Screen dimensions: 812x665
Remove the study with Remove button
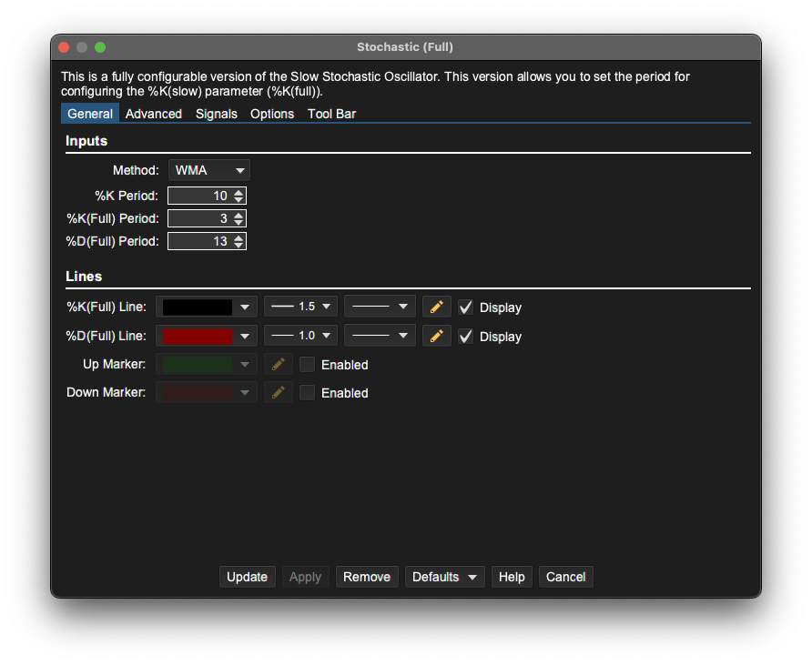click(367, 577)
